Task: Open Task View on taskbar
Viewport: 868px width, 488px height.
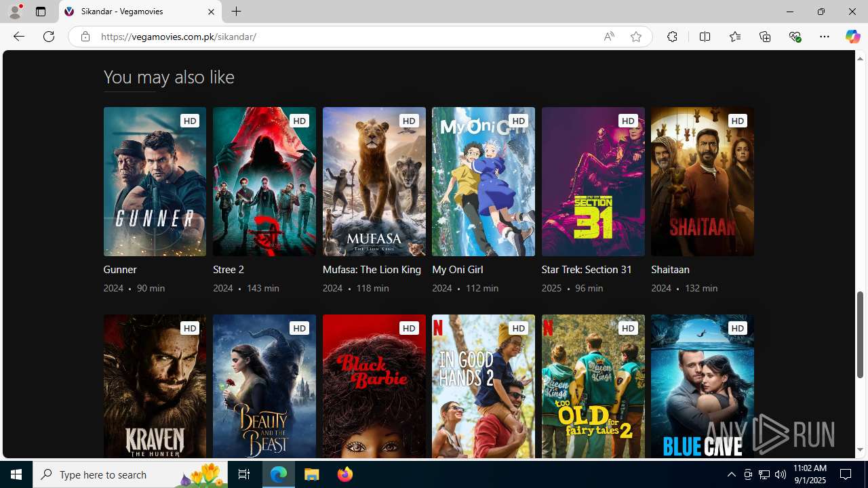Action: 244,474
